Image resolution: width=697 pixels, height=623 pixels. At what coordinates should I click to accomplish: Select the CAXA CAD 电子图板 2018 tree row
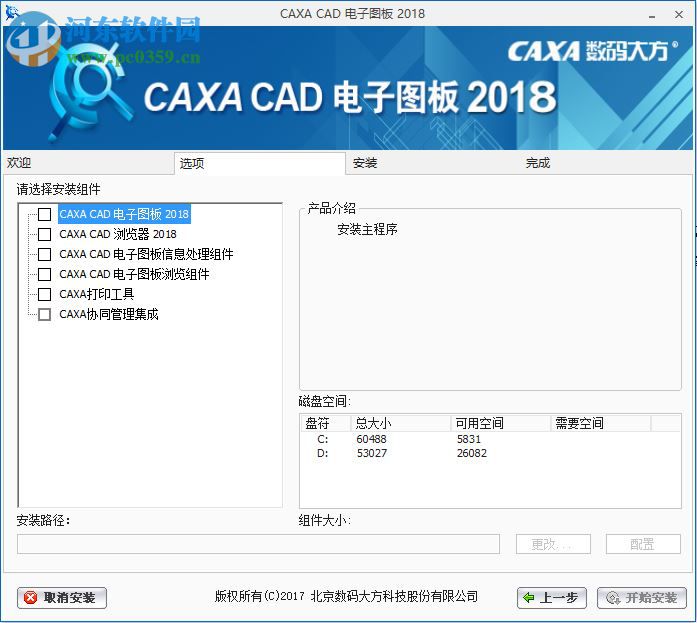pyautogui.click(x=124, y=214)
